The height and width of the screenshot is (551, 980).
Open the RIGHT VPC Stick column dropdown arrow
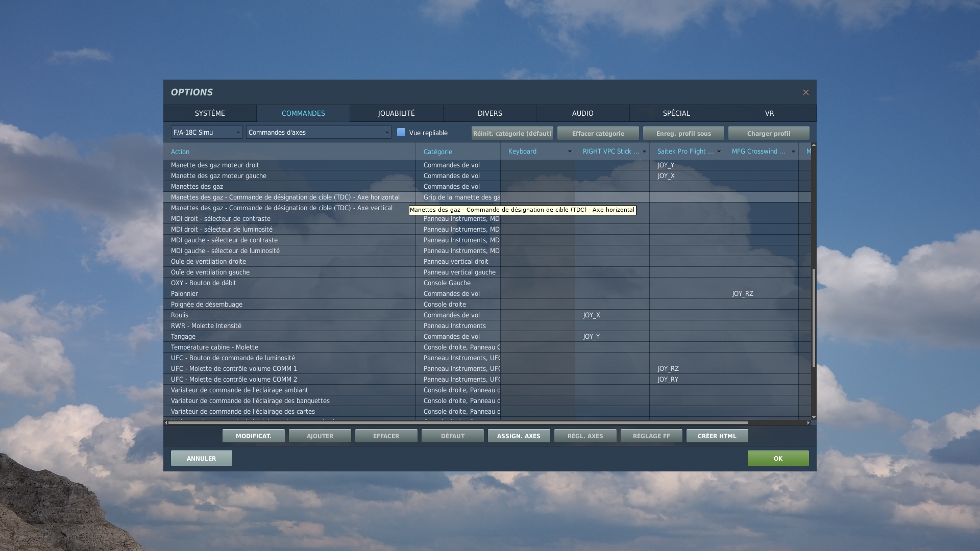coord(644,152)
